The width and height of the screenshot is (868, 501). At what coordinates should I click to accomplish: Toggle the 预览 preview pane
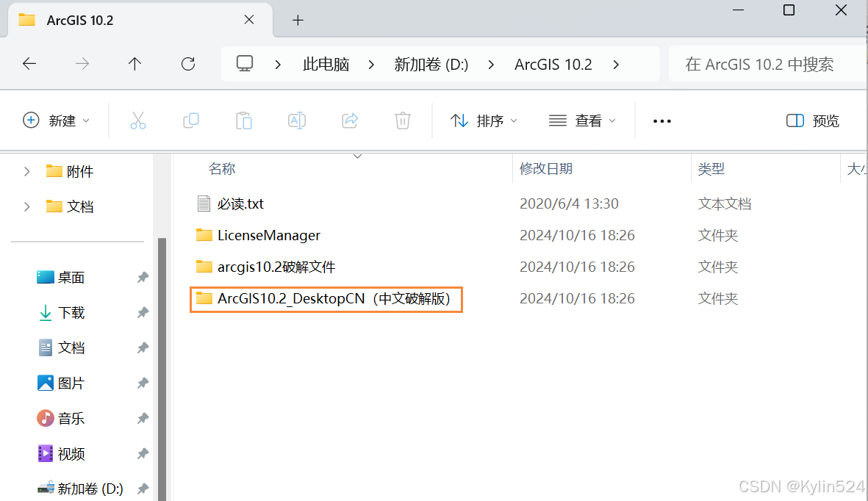813,120
